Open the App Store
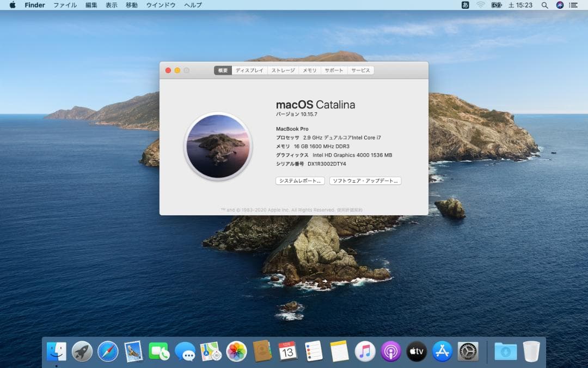The height and width of the screenshot is (368, 588). (442, 352)
